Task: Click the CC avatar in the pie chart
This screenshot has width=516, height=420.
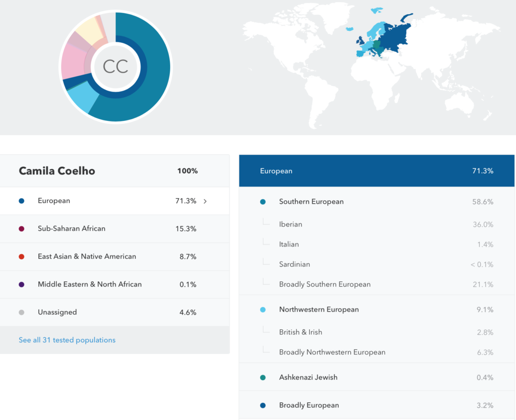Action: (x=115, y=67)
